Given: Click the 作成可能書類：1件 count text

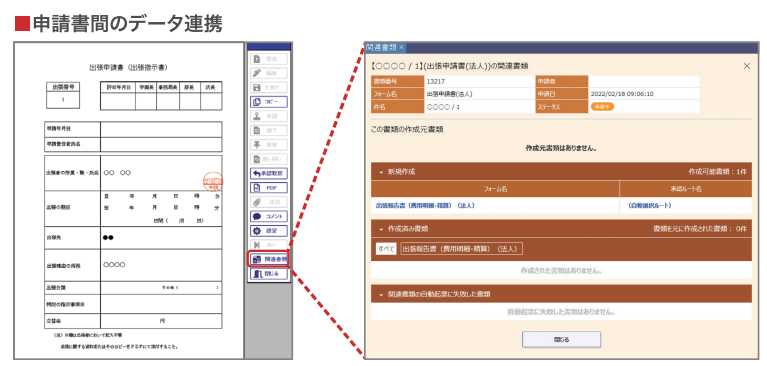Looking at the screenshot, I should (x=718, y=172).
